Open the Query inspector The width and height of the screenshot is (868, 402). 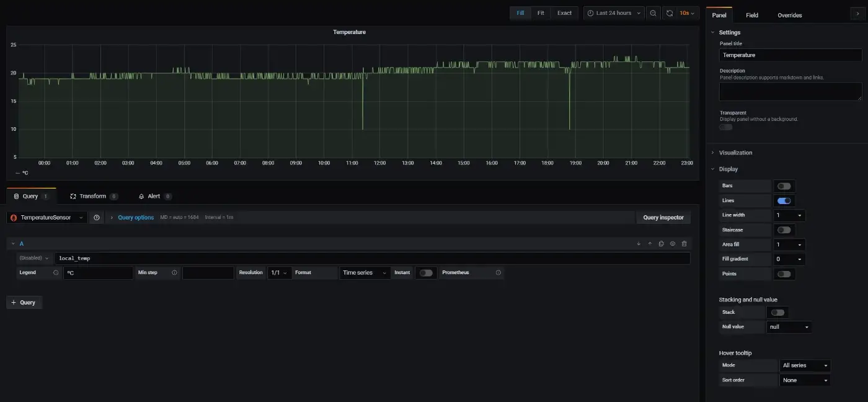(663, 217)
